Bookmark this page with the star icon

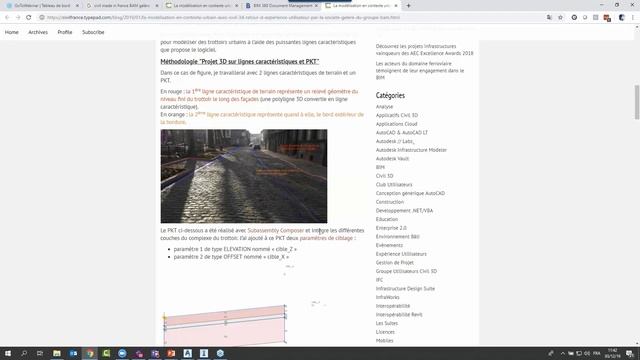560,18
